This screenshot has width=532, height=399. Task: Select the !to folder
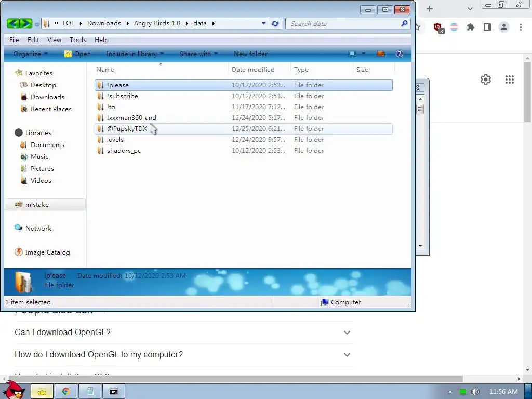[243, 107]
